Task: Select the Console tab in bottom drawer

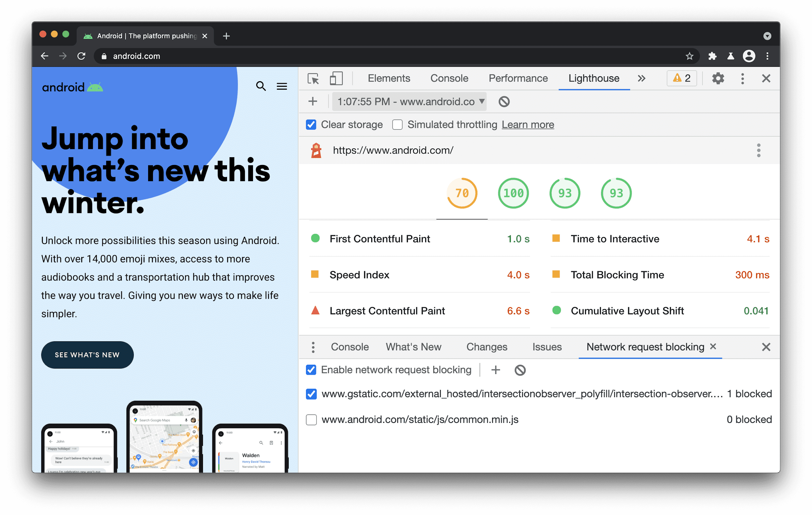Action: (349, 347)
